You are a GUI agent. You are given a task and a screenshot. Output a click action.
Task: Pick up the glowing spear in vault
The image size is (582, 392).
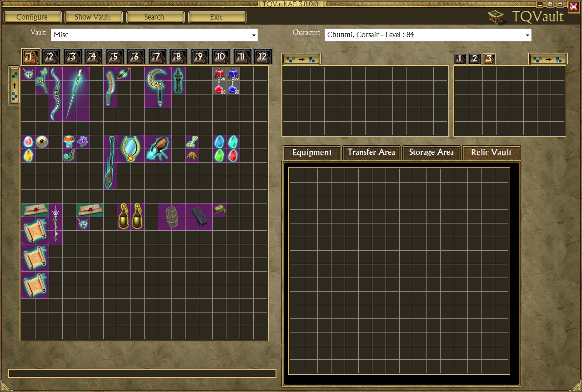click(x=76, y=94)
